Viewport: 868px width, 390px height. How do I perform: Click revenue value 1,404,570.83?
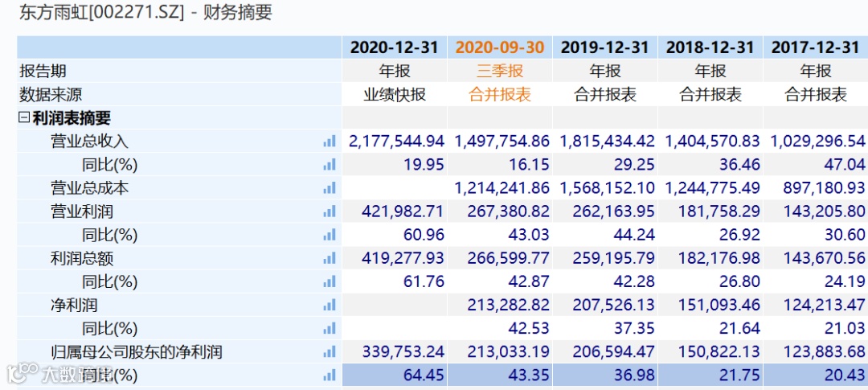(712, 142)
